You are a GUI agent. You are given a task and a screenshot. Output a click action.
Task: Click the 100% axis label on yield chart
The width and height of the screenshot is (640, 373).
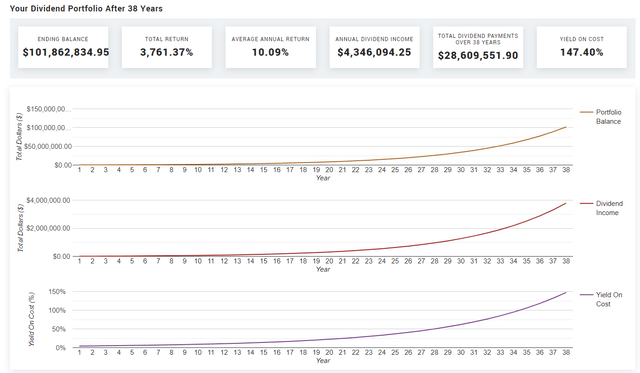point(57,311)
